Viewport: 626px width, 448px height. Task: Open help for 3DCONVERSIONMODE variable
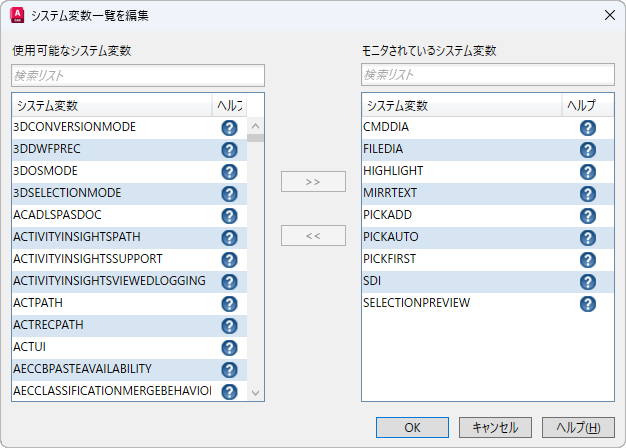[x=229, y=128]
